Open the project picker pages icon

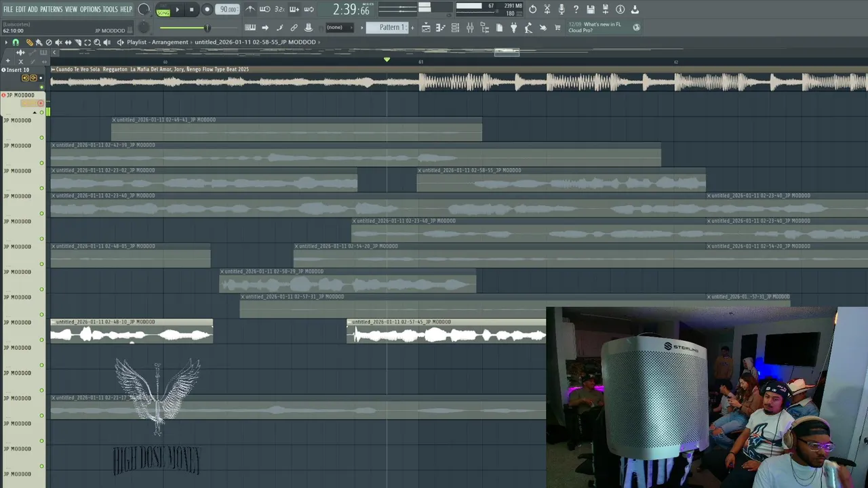click(x=500, y=28)
